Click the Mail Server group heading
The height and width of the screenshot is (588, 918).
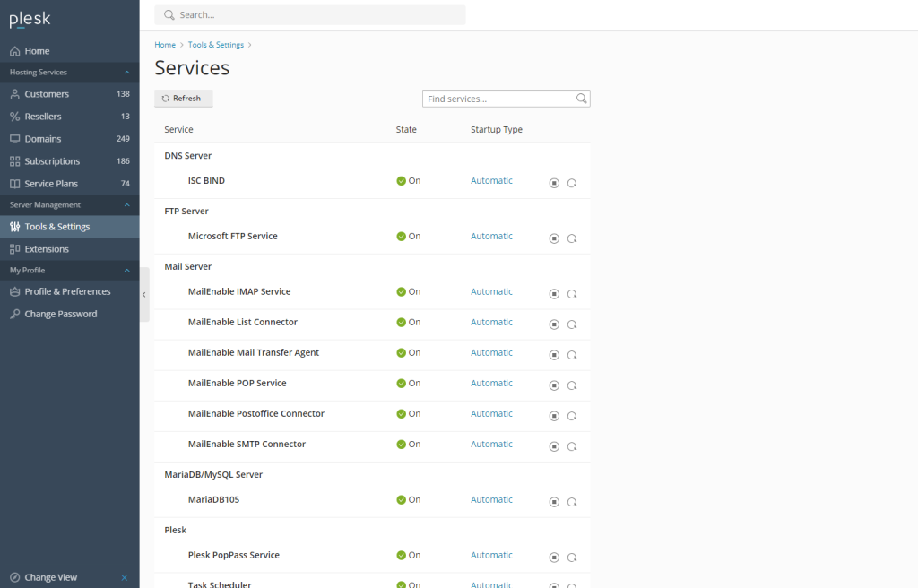point(188,266)
